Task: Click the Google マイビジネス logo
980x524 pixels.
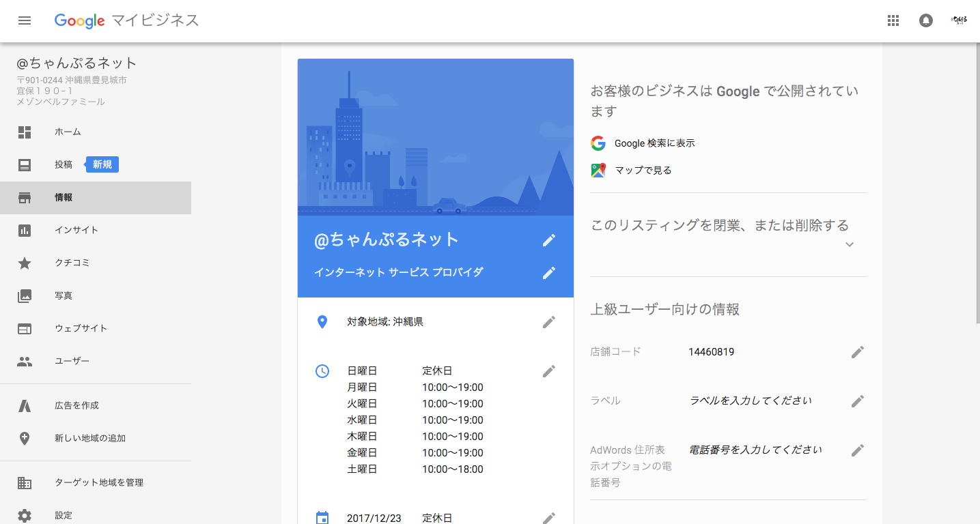Action: [x=127, y=20]
